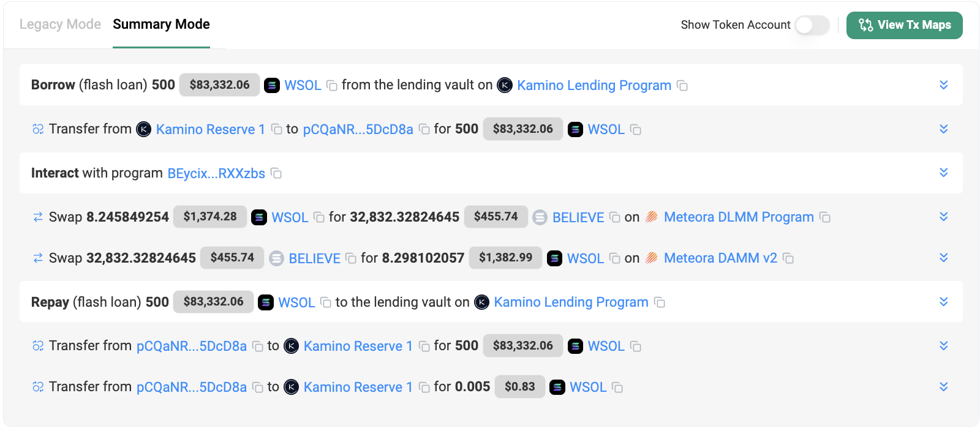This screenshot has height=431, width=980.
Task: Copy Kamino Reserve 1 address in first transfer
Action: [x=276, y=129]
